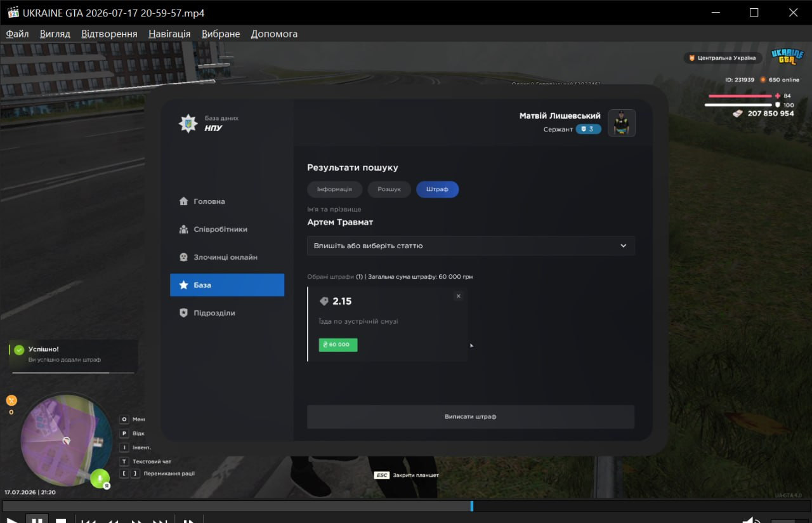This screenshot has width=812, height=523.
Task: Open the Допомога menu
Action: click(x=274, y=34)
